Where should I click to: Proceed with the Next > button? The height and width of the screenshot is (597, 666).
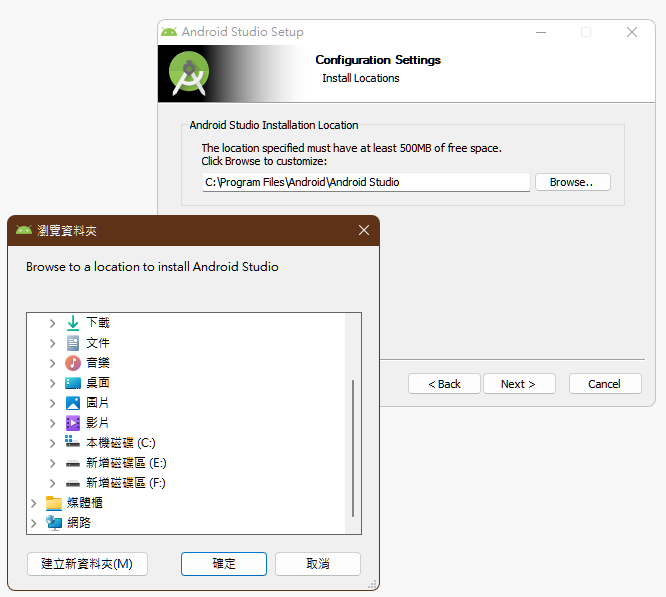519,384
